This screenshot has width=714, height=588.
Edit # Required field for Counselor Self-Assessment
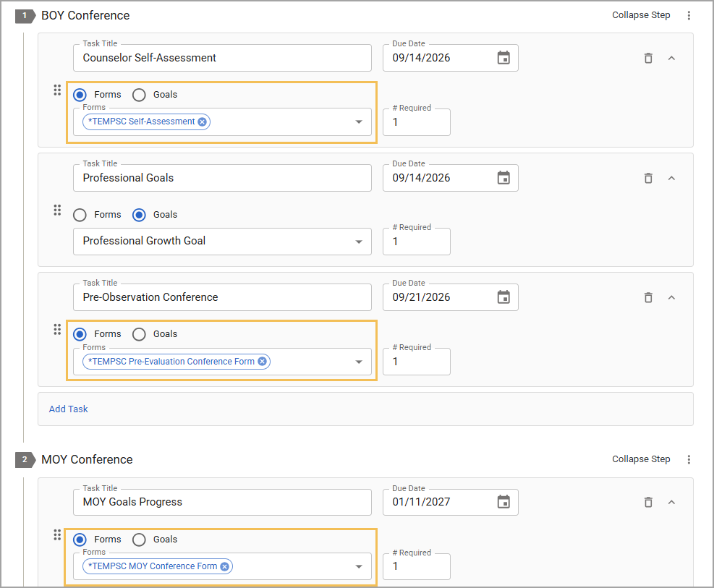(x=417, y=122)
